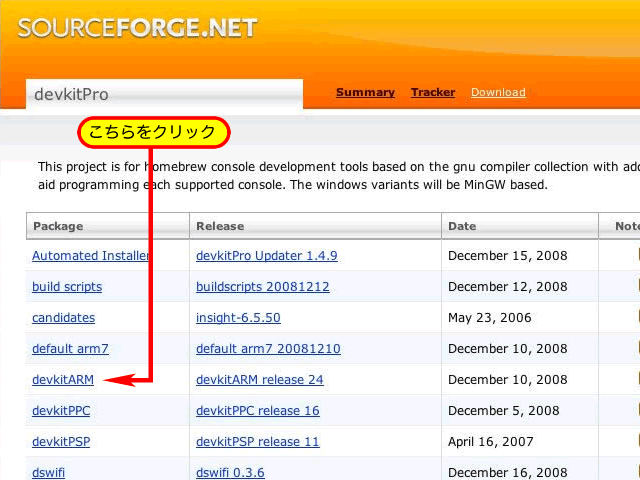
Task: Open the default arm7 package
Action: click(x=70, y=349)
